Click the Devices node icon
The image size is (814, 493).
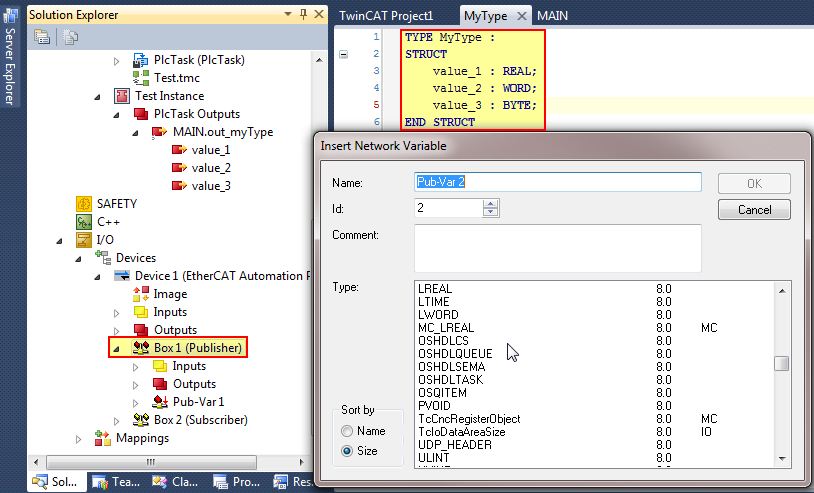click(103, 257)
